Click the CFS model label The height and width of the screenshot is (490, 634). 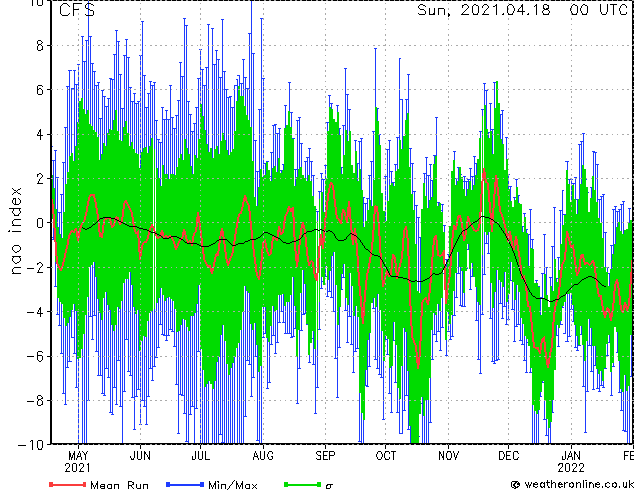click(77, 10)
